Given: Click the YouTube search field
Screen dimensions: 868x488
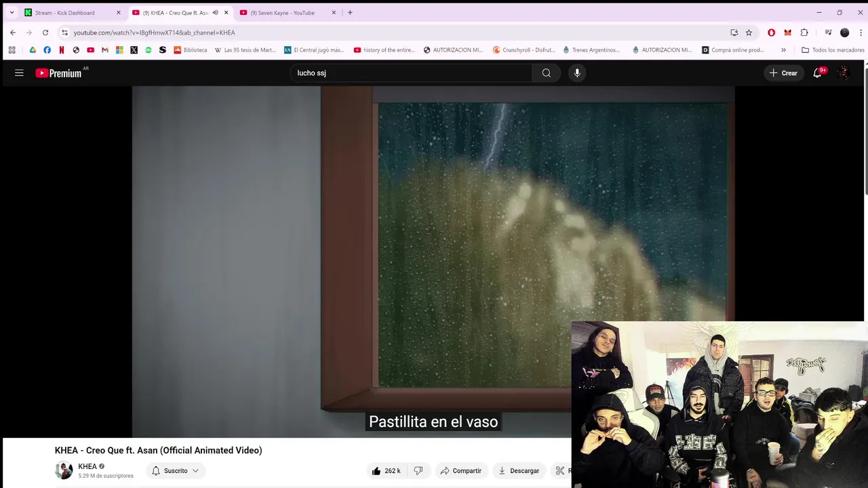Looking at the screenshot, I should click(411, 73).
